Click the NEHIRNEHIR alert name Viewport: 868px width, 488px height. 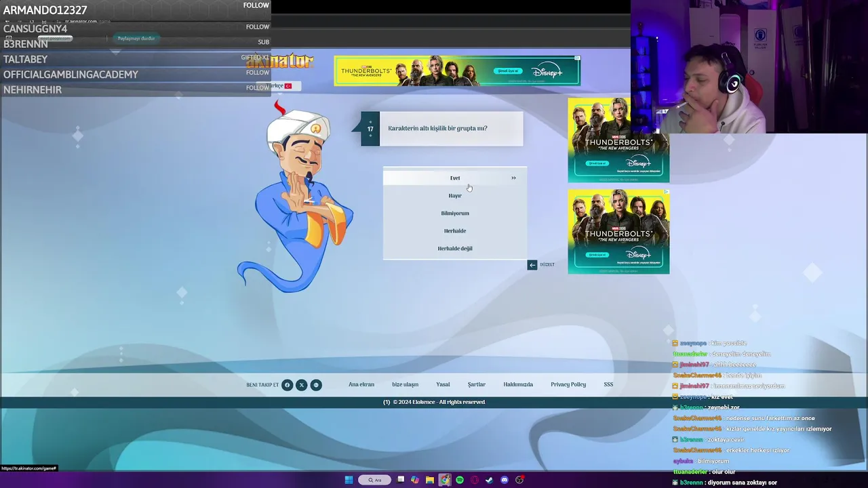33,89
